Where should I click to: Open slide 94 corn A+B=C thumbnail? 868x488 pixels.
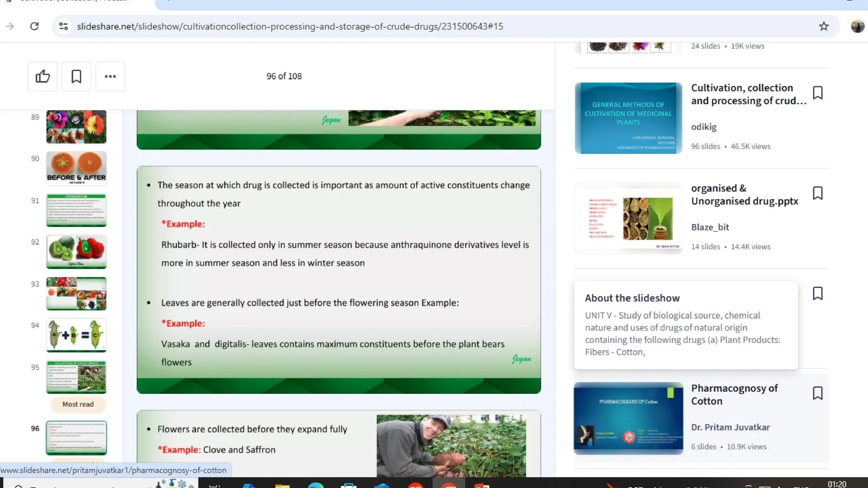point(76,335)
